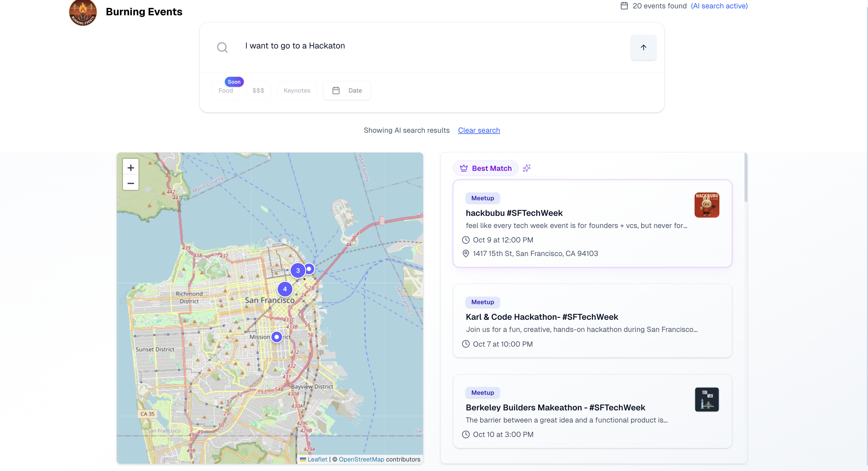This screenshot has width=868, height=471.
Task: Toggle the Keynotes filter chip
Action: tap(297, 90)
